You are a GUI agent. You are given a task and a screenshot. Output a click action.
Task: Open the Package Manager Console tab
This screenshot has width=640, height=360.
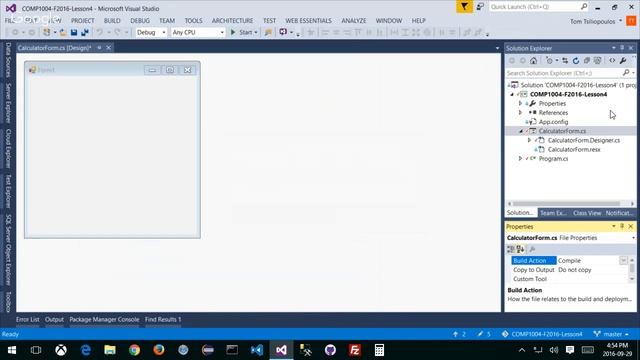pos(104,320)
